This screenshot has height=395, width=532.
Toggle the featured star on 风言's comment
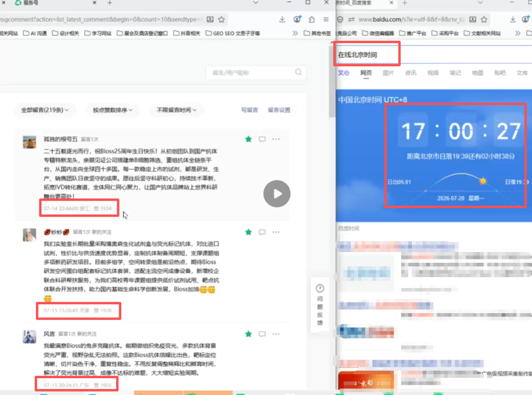click(x=248, y=334)
